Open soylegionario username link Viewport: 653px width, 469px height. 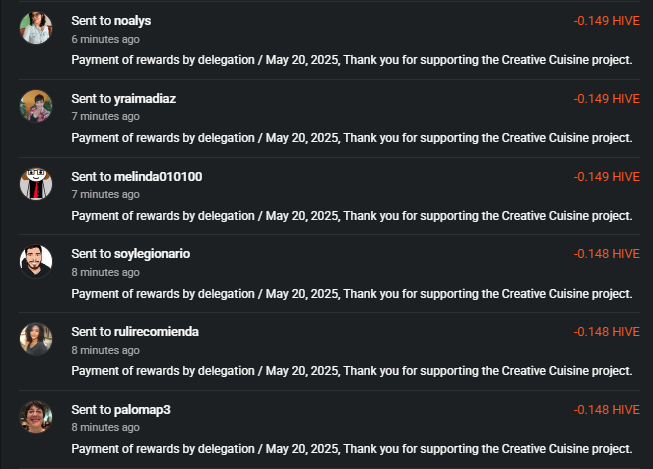(x=152, y=254)
